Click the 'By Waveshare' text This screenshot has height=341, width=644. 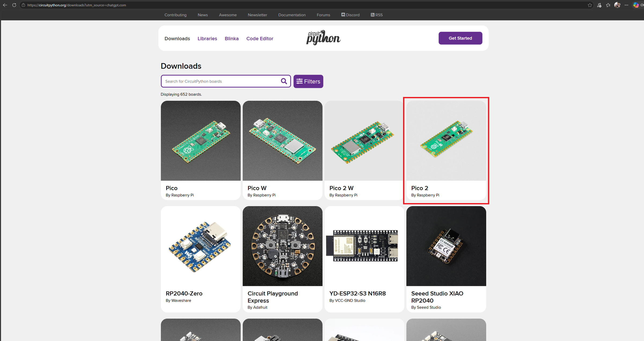[x=178, y=300]
